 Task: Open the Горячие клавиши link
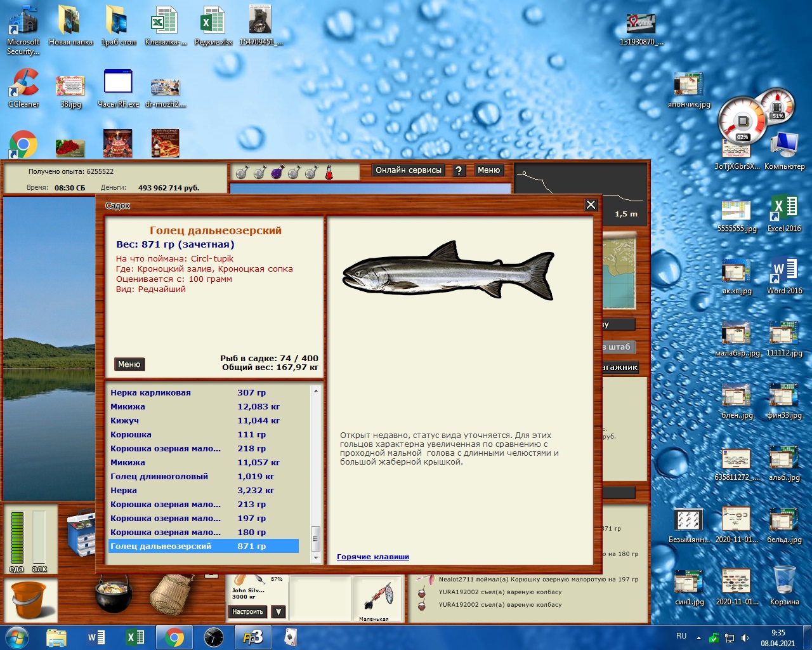[373, 557]
